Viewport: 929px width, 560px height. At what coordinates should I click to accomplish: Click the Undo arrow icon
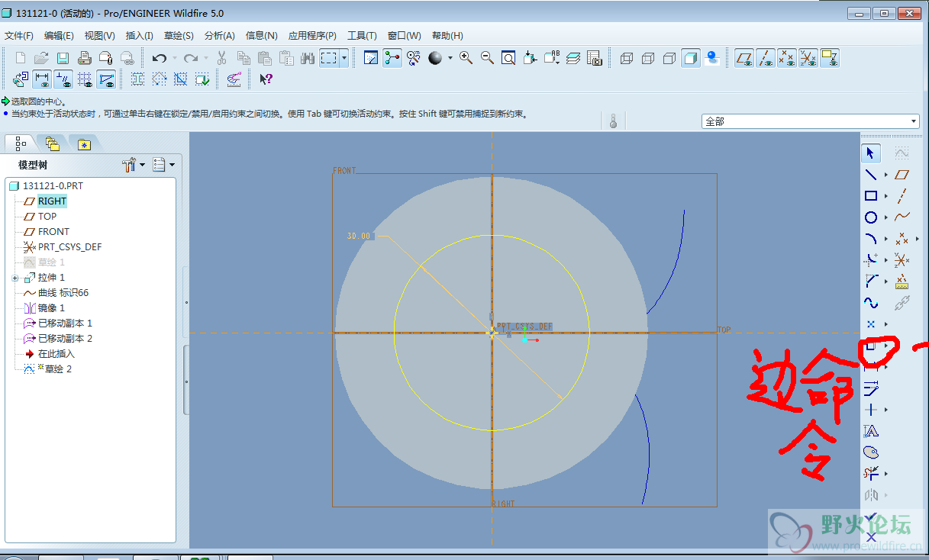(159, 58)
